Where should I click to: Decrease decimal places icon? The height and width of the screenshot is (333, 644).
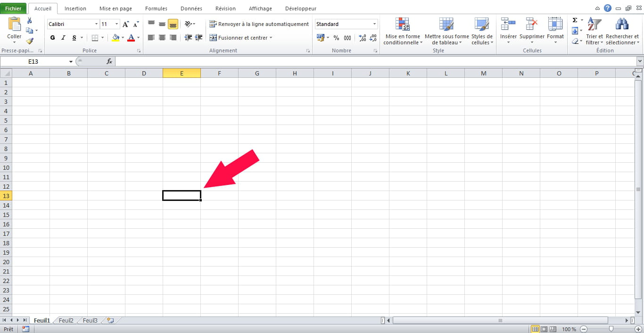pos(373,38)
